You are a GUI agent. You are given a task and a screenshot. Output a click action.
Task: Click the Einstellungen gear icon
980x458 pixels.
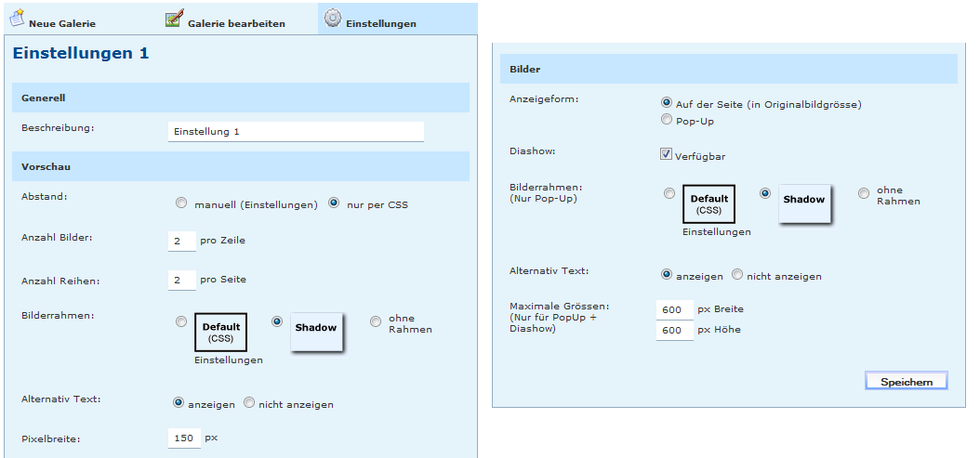point(332,18)
